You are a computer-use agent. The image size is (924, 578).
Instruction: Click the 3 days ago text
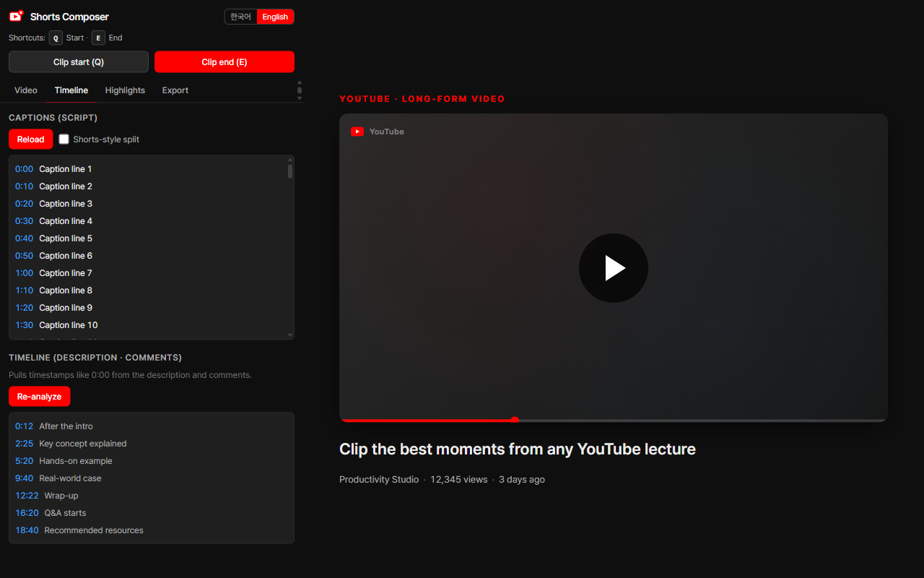522,480
